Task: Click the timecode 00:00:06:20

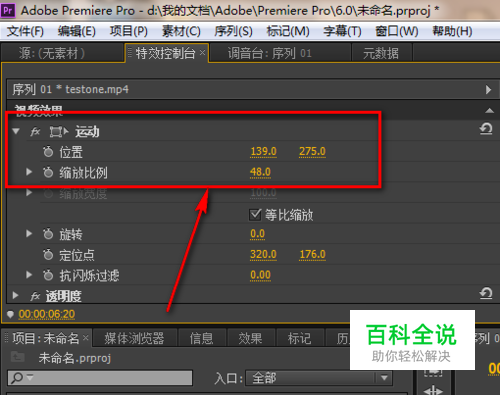Action: pos(47,314)
